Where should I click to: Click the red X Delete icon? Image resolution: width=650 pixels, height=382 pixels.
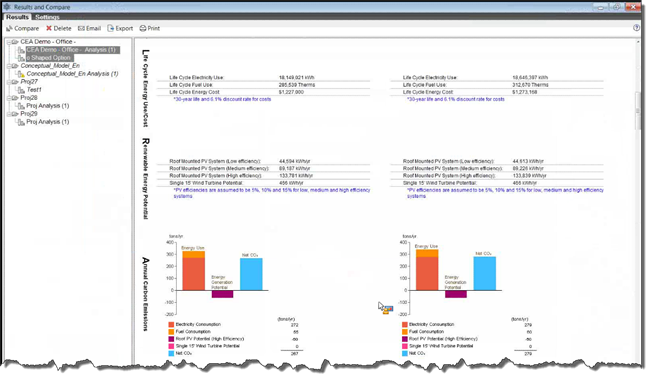[49, 28]
